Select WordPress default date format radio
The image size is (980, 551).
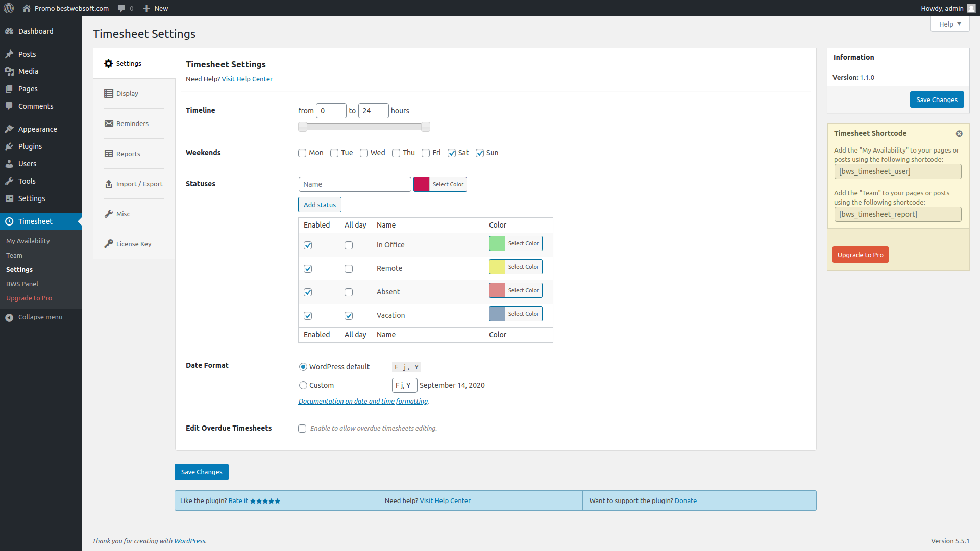(x=303, y=367)
